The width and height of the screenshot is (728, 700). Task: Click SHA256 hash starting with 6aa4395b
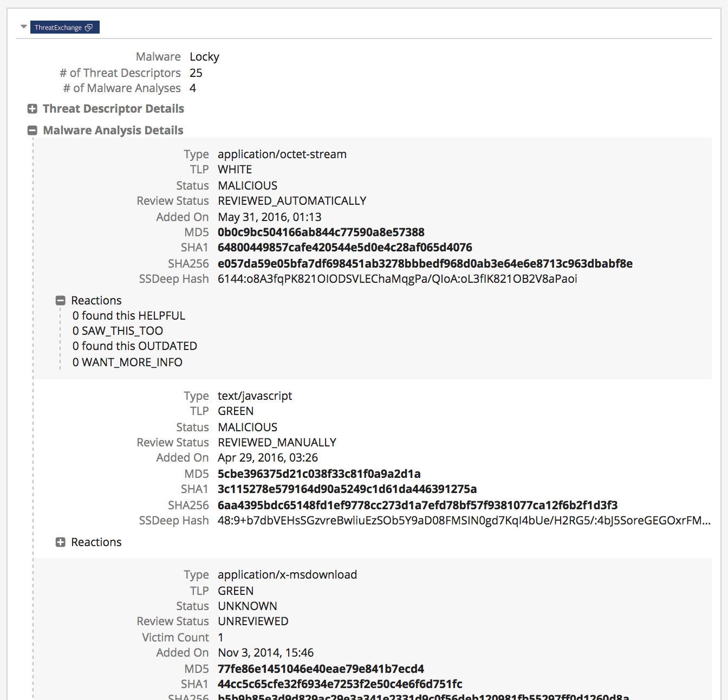pyautogui.click(x=417, y=505)
